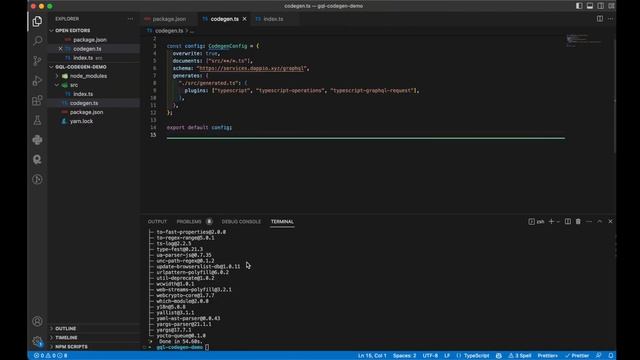Close codegen.ts in Open Editors list
The width and height of the screenshot is (640, 360).
pos(60,49)
